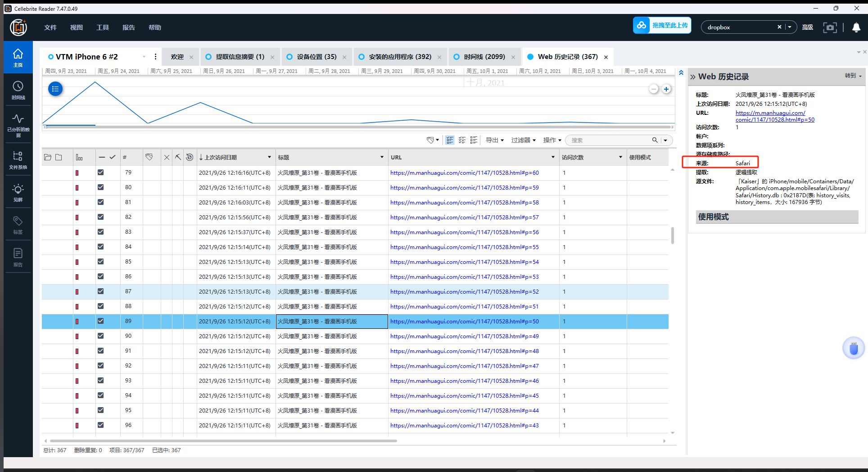The height and width of the screenshot is (472, 868).
Task: Click the blue list icon on chart
Action: 55,89
